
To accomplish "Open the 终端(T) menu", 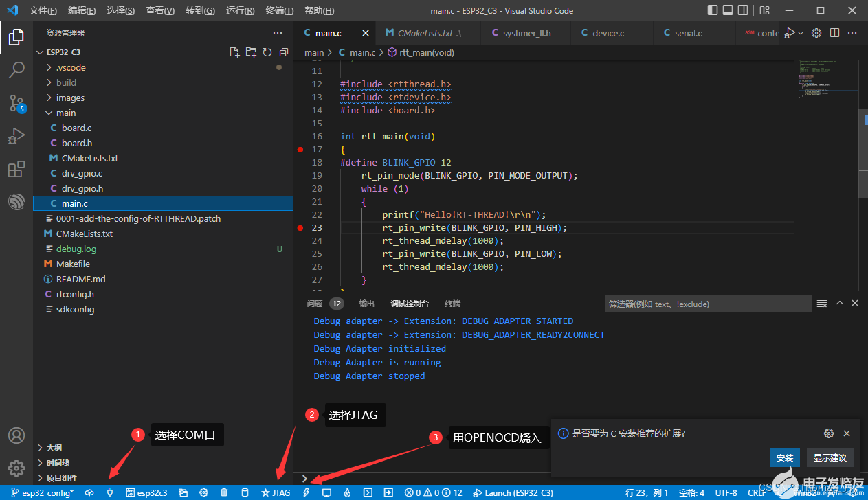I will (279, 11).
